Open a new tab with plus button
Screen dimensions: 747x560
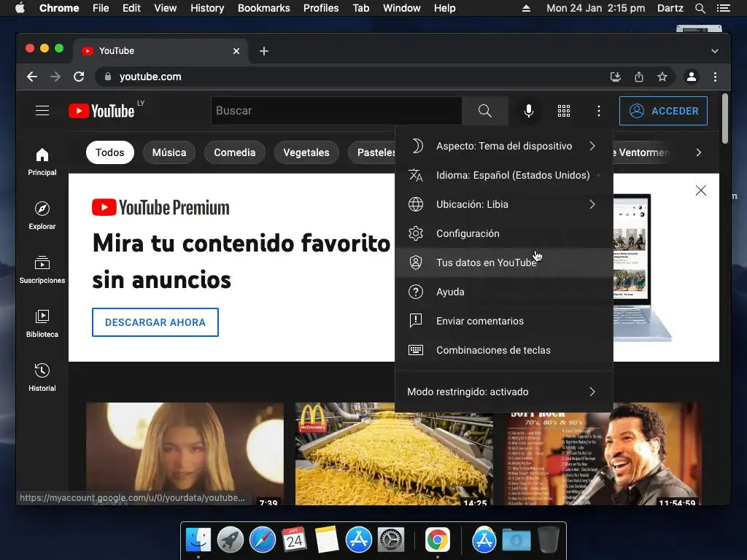click(x=264, y=51)
